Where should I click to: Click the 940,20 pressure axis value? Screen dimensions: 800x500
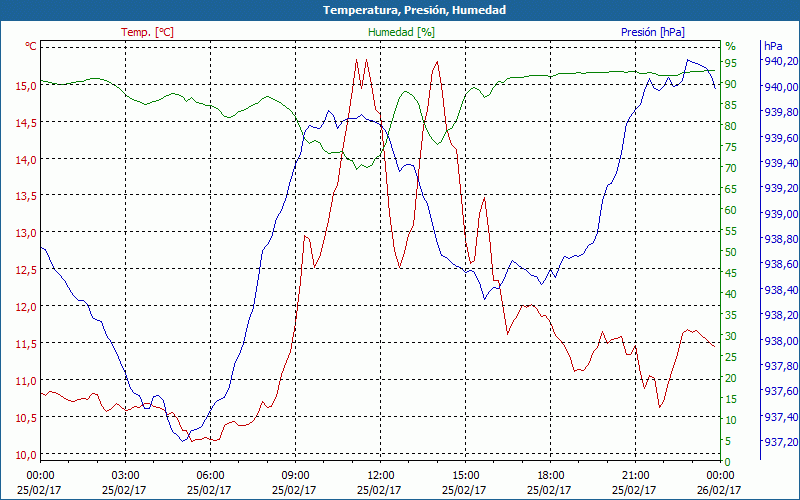click(x=779, y=61)
